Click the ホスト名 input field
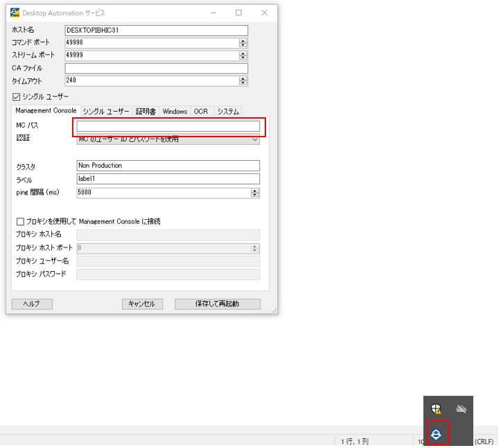501x448 pixels. [156, 31]
